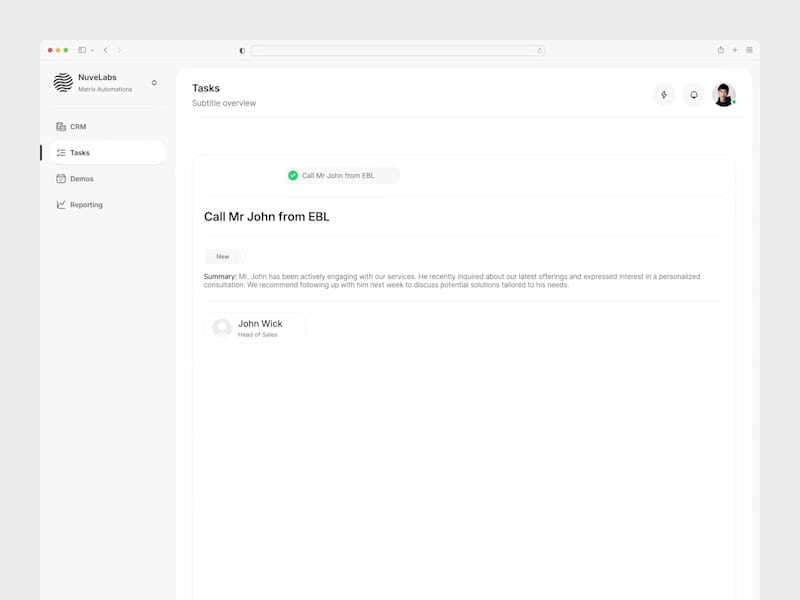Toggle the sidebar collapse control beside NuveLabs
The height and width of the screenshot is (600, 800).
tap(154, 84)
